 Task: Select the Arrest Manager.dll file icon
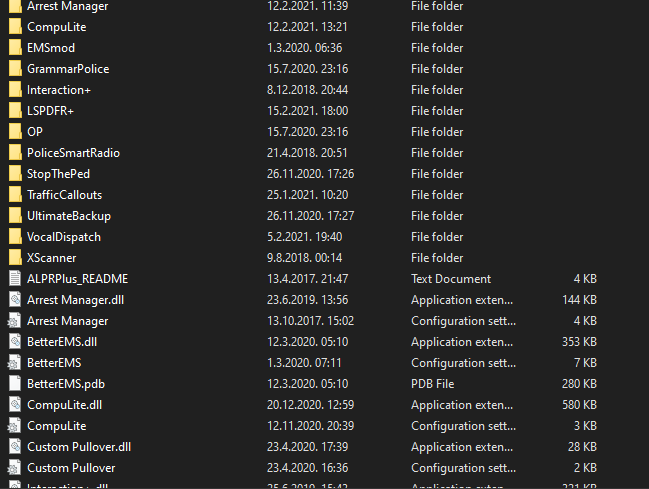(14, 300)
